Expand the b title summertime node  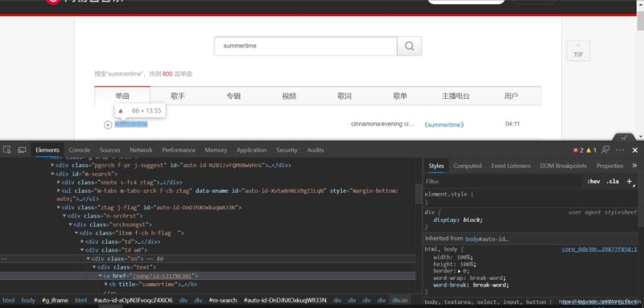coord(106,284)
